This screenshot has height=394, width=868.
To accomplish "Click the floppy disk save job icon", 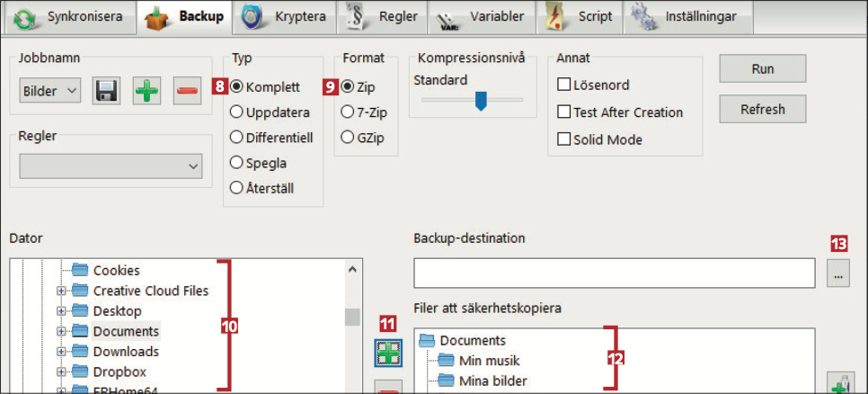I will (x=107, y=90).
